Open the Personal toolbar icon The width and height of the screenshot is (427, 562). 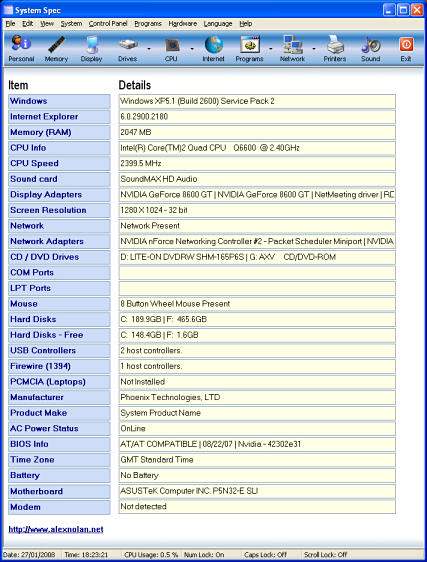(21, 48)
